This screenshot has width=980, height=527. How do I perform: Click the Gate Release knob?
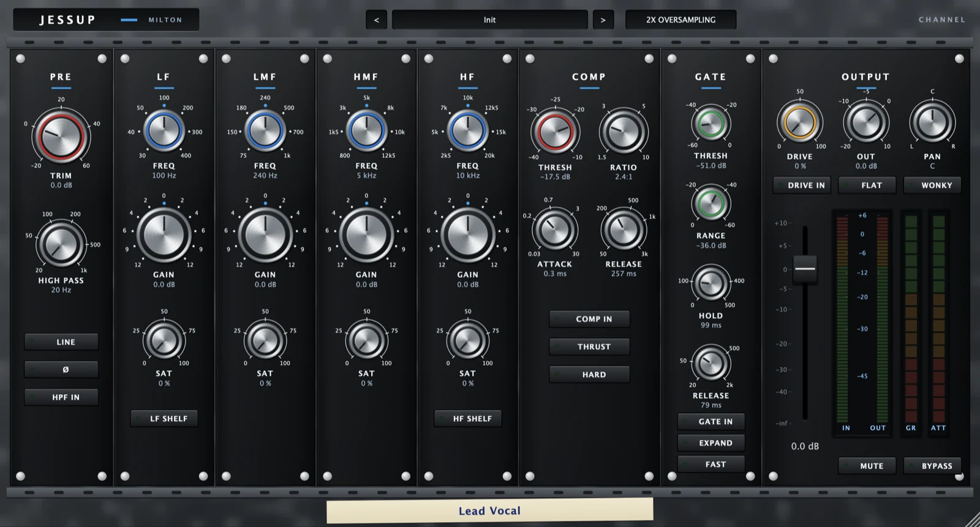click(710, 363)
